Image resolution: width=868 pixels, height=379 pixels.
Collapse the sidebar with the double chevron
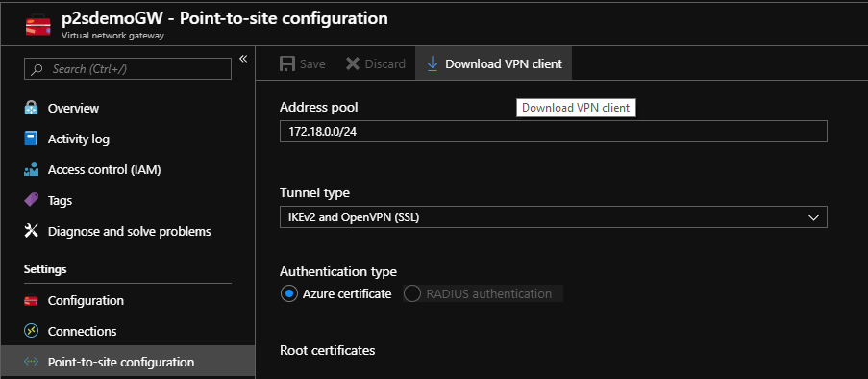pyautogui.click(x=243, y=59)
